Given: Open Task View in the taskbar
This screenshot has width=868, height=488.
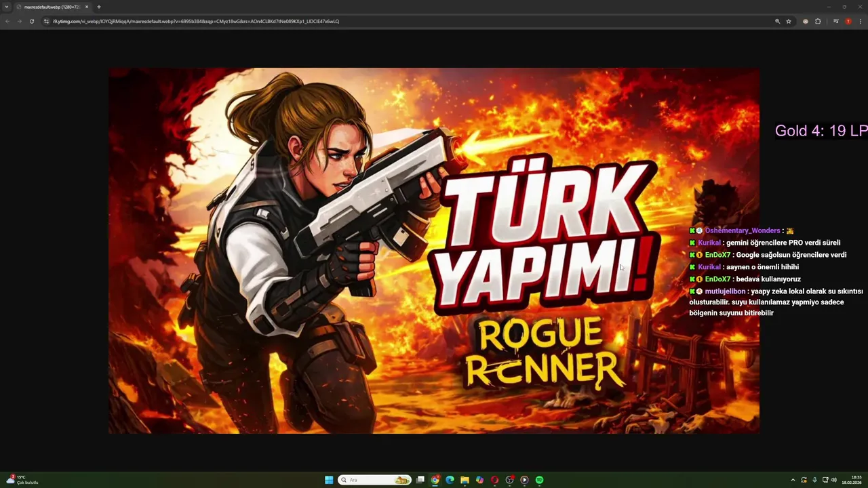Looking at the screenshot, I should (x=420, y=480).
